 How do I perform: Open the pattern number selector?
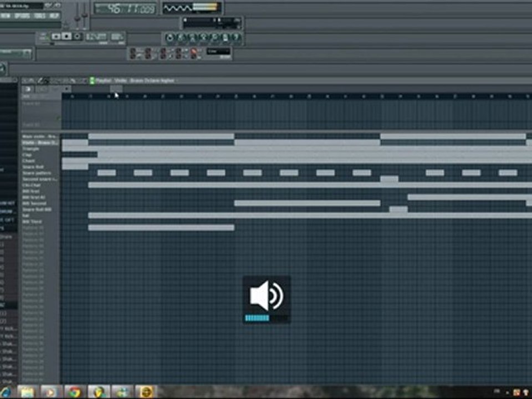[x=117, y=37]
